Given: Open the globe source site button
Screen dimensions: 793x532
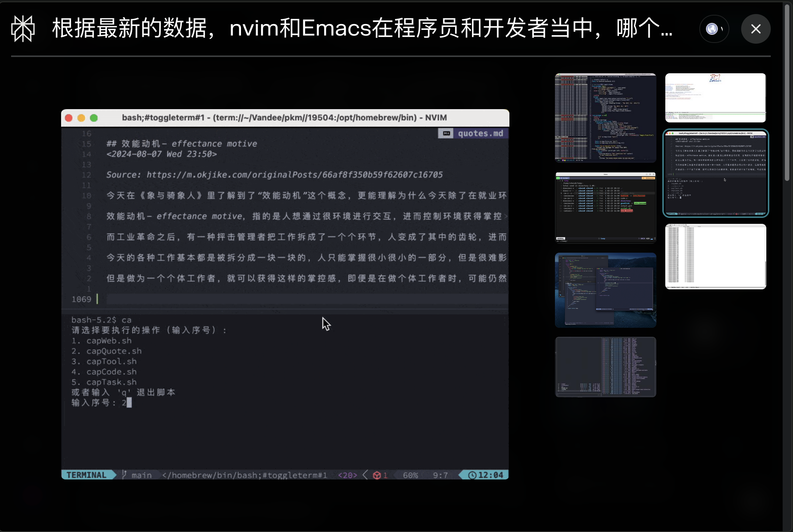Looking at the screenshot, I should (x=714, y=29).
